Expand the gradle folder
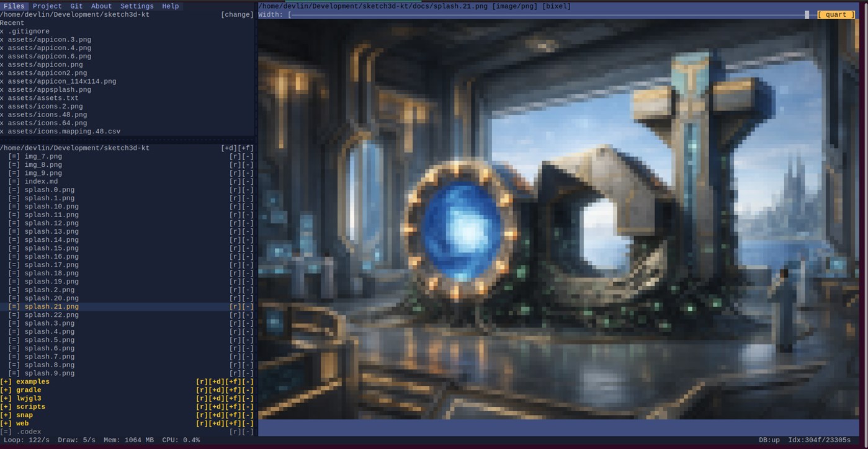868x449 pixels. coord(6,390)
